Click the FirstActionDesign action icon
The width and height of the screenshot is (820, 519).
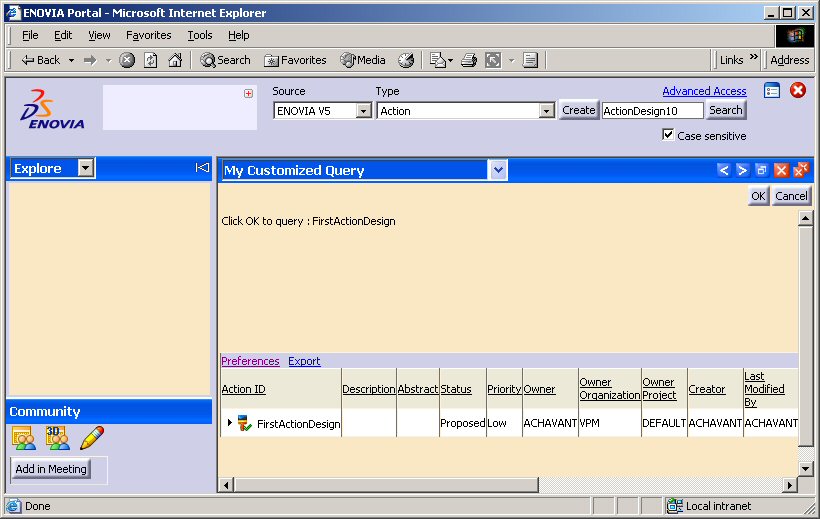pyautogui.click(x=245, y=423)
